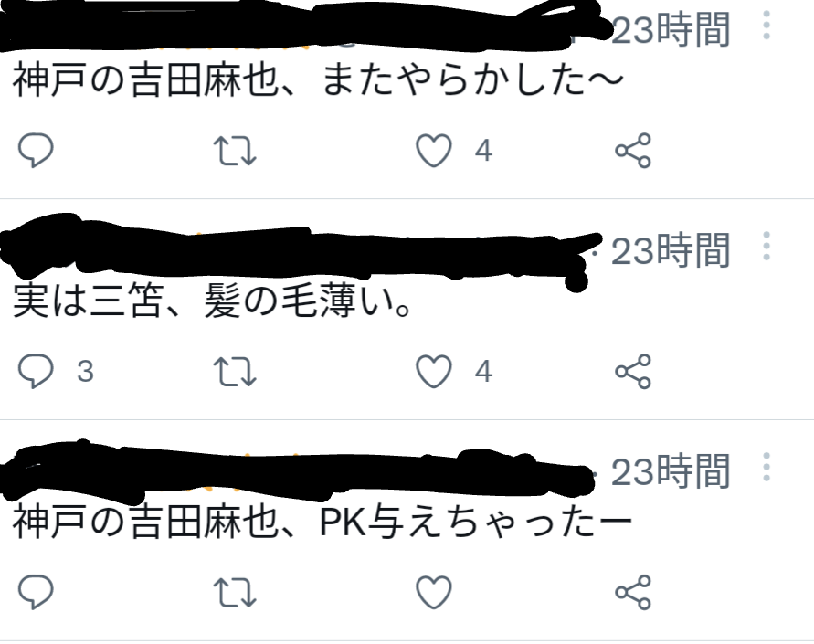The height and width of the screenshot is (644, 814).
Task: Retweet the 髪の毛薄い tweet
Action: click(235, 372)
